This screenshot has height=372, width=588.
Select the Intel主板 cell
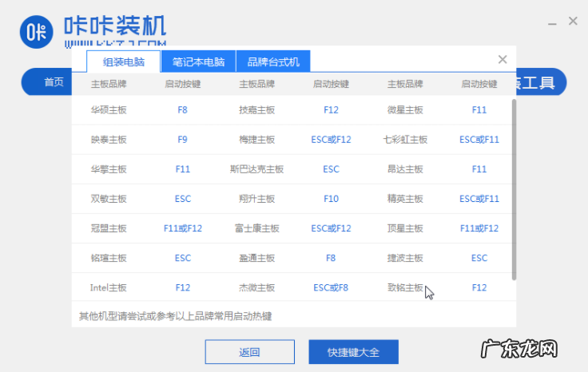(109, 287)
